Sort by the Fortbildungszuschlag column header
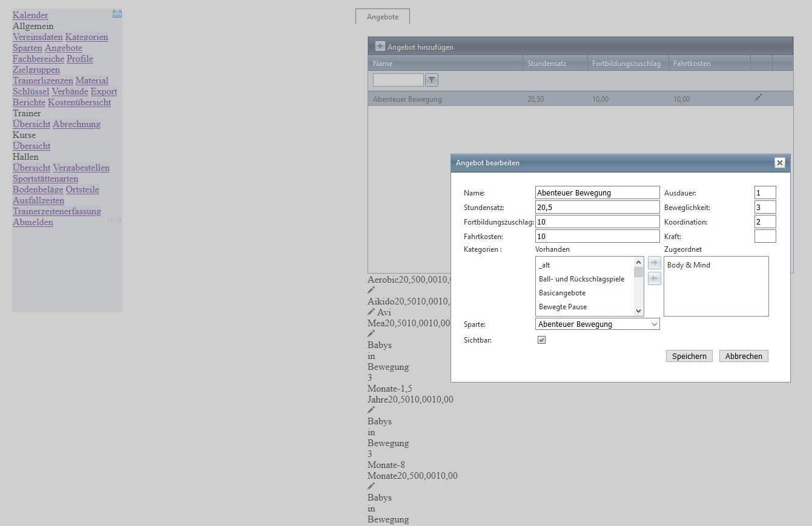 628,64
